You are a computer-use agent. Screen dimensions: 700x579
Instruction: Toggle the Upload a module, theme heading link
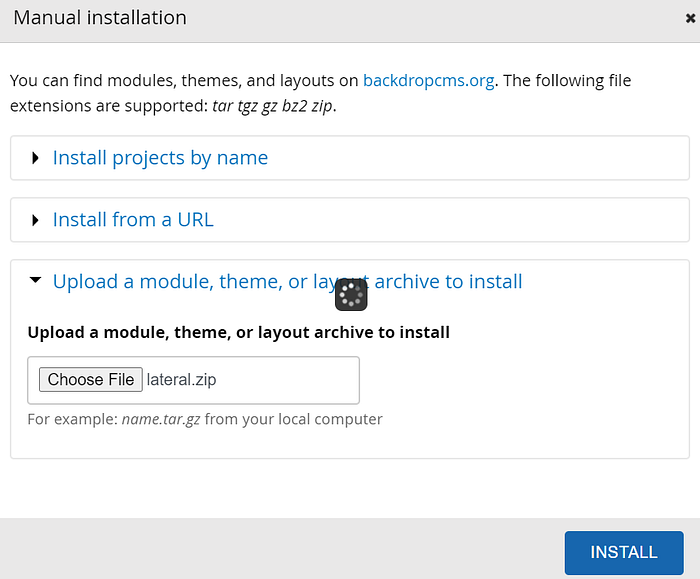click(x=288, y=282)
